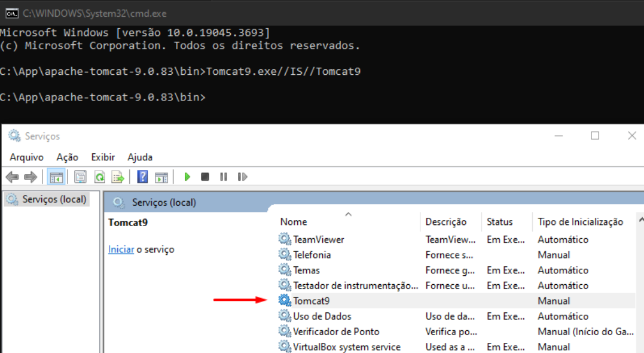Click the Pause service icon
644x353 pixels.
coord(224,177)
